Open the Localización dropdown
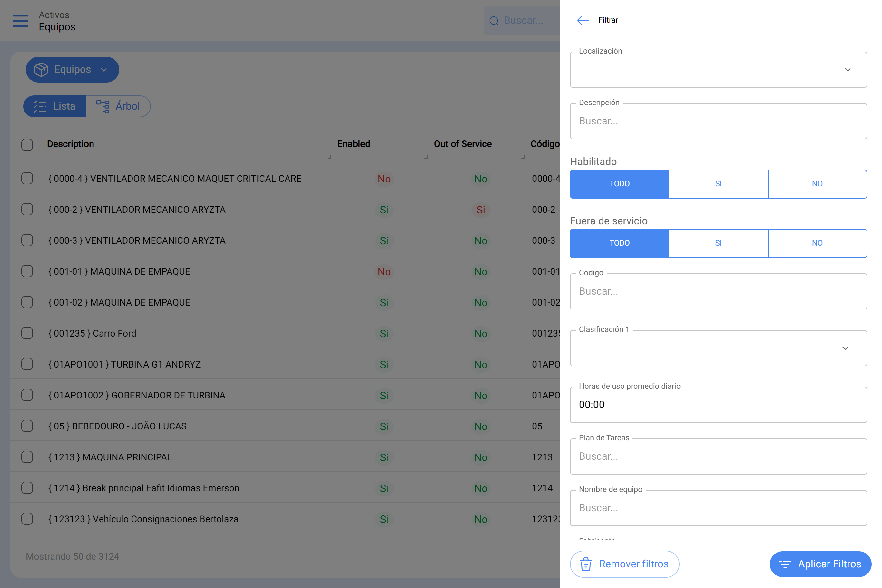882x588 pixels. (718, 70)
